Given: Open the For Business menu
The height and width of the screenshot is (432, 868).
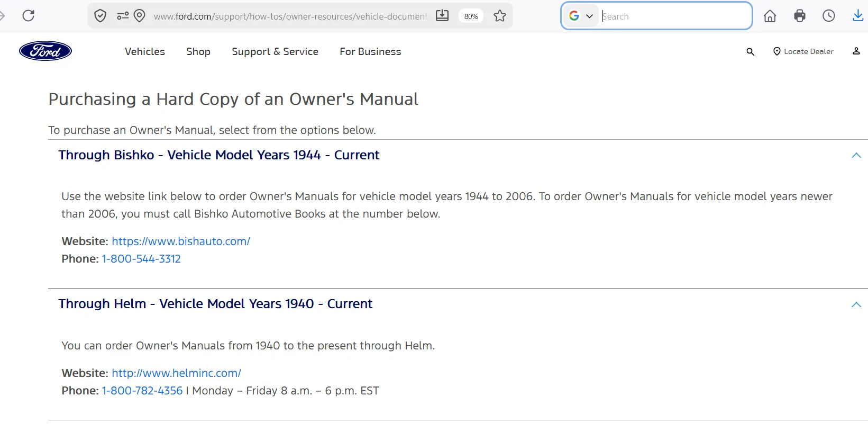Looking at the screenshot, I should click(370, 51).
